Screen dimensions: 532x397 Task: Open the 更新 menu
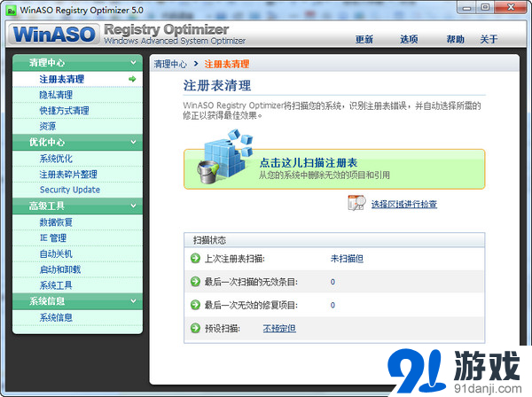(364, 39)
